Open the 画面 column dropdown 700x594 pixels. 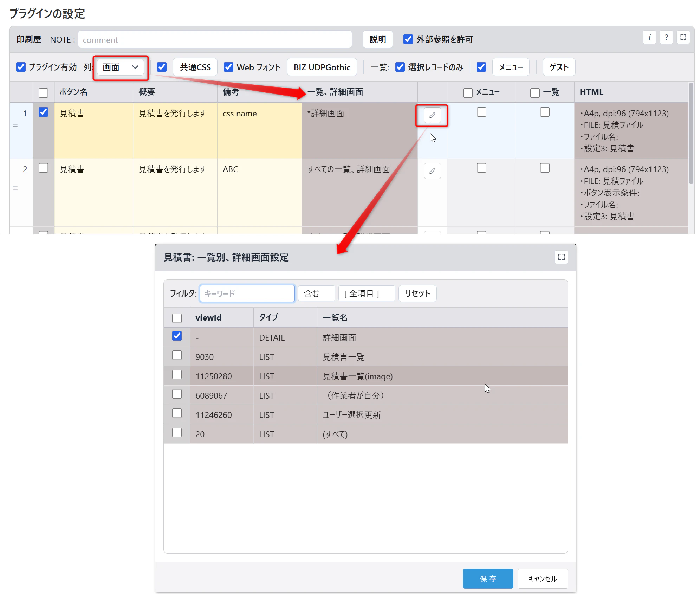pos(120,67)
